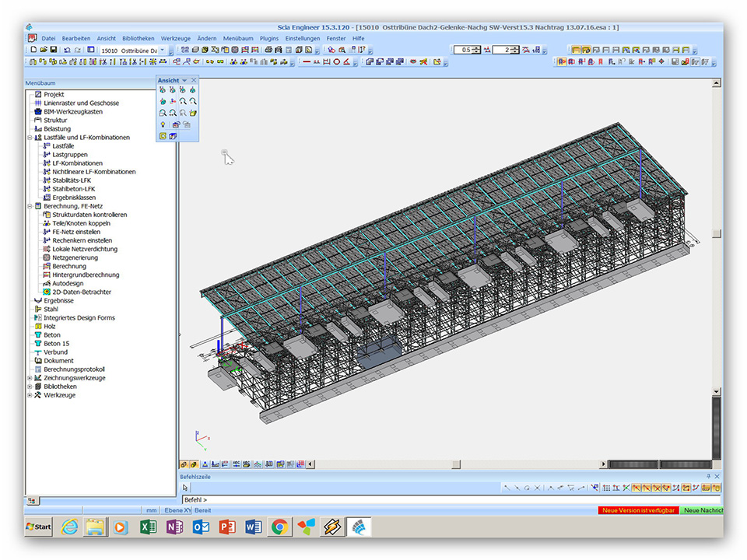Select Netzgenerierung in the Menübaum
Screen dimensions: 747x560
(75, 257)
